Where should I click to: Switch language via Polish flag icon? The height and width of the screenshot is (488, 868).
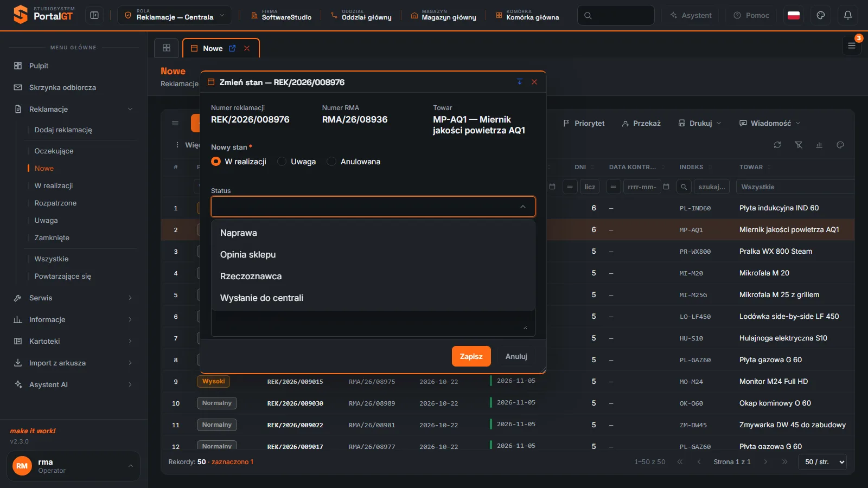coord(794,15)
